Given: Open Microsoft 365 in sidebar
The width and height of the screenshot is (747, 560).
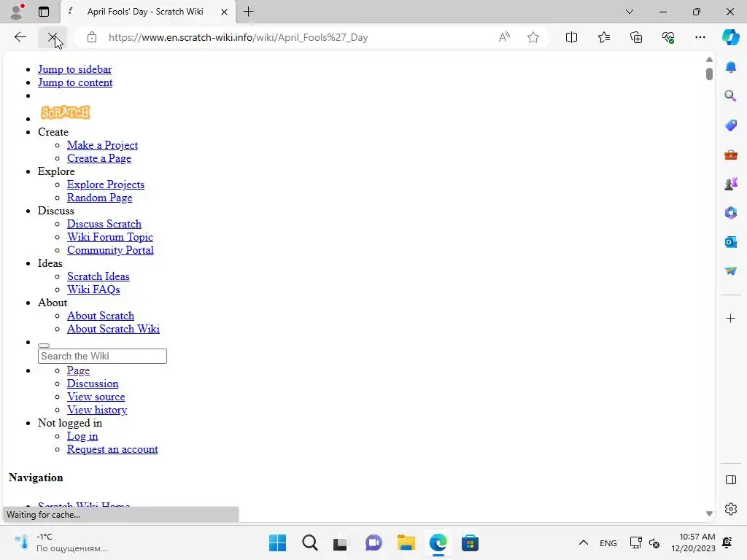Looking at the screenshot, I should point(731,212).
